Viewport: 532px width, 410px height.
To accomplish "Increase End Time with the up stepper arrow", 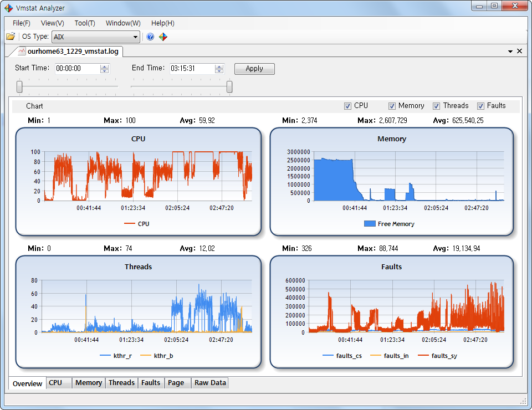I will (218, 66).
